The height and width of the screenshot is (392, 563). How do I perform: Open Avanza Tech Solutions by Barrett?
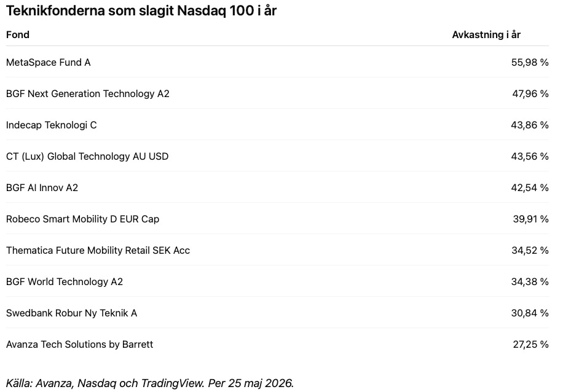80,344
